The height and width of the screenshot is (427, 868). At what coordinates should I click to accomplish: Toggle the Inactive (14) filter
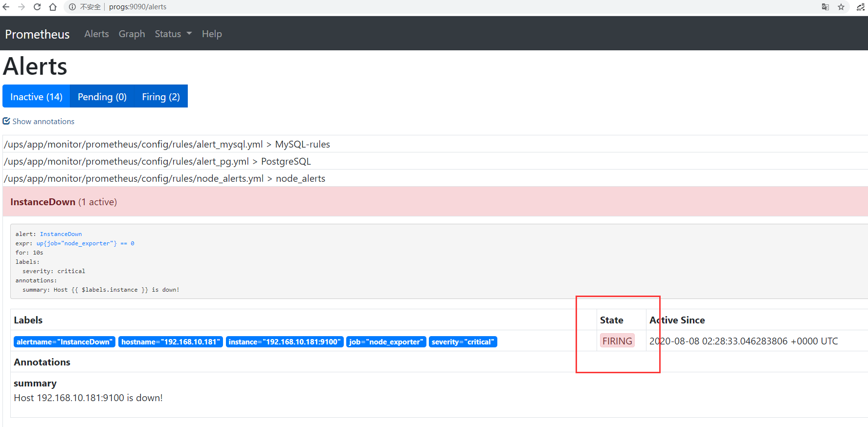click(x=36, y=96)
